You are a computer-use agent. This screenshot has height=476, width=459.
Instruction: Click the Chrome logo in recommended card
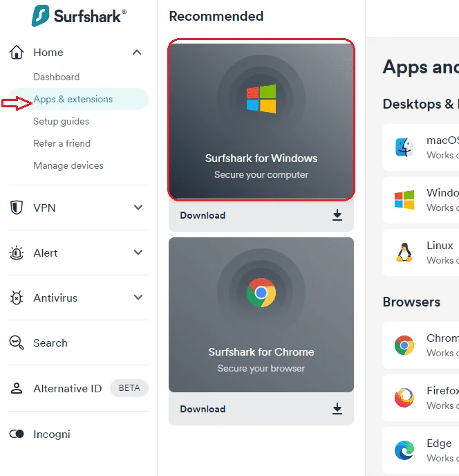click(x=261, y=293)
